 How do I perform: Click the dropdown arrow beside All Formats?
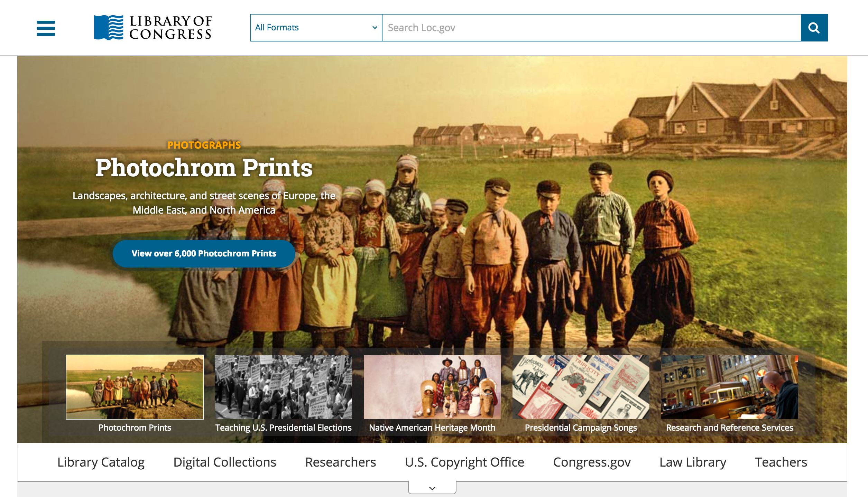375,28
